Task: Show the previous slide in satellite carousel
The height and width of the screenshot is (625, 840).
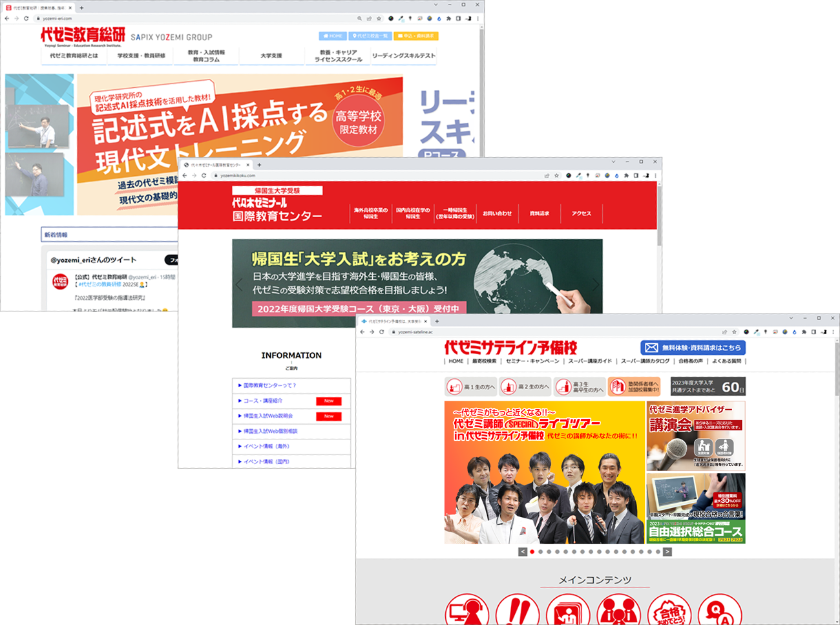Action: click(x=523, y=552)
